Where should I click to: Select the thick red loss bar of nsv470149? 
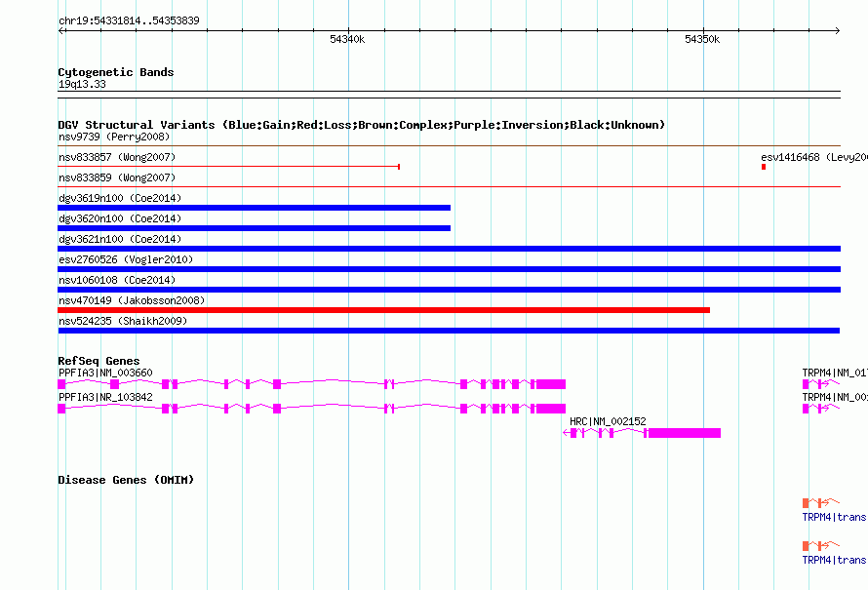tap(383, 310)
